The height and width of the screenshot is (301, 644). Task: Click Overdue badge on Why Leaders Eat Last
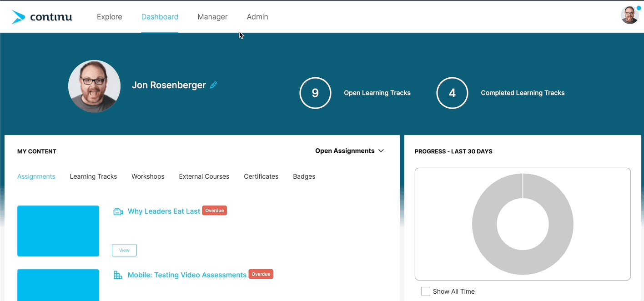click(x=215, y=211)
